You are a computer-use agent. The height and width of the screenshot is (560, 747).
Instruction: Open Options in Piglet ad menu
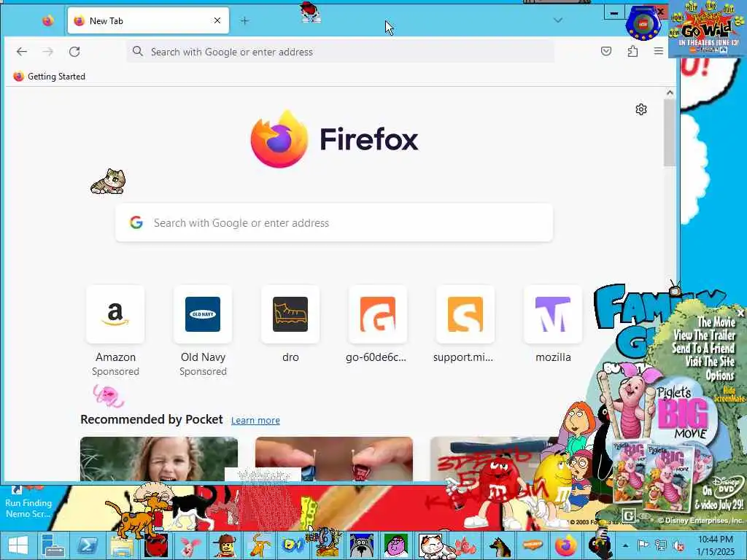[x=720, y=376]
